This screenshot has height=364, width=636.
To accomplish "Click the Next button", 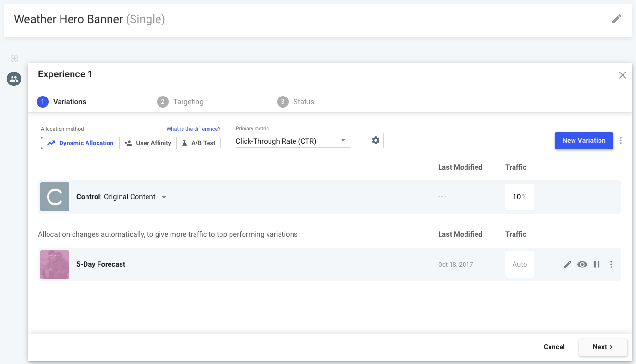I will click(603, 347).
